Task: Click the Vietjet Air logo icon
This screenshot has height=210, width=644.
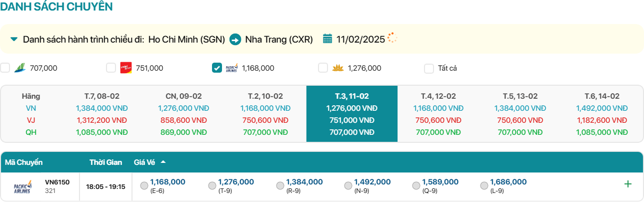Action: pos(125,68)
